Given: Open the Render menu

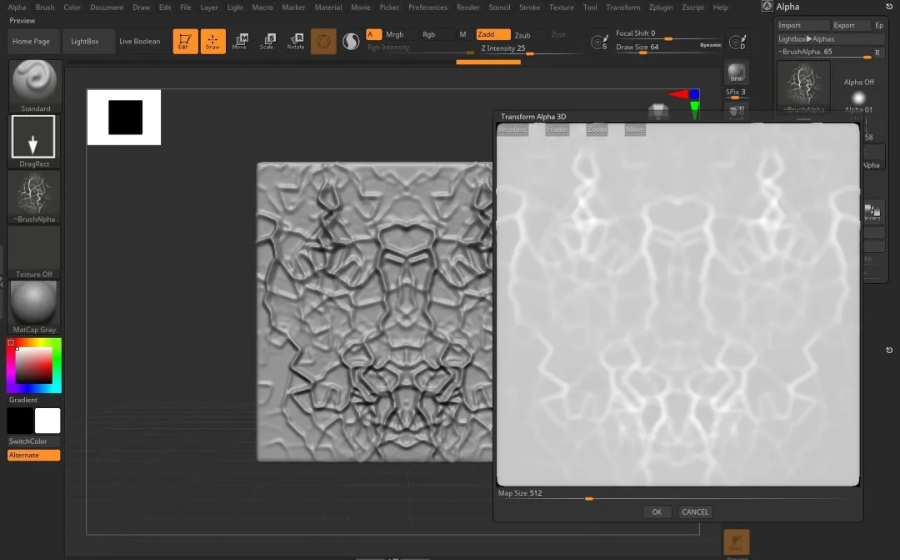Looking at the screenshot, I should click(x=468, y=7).
